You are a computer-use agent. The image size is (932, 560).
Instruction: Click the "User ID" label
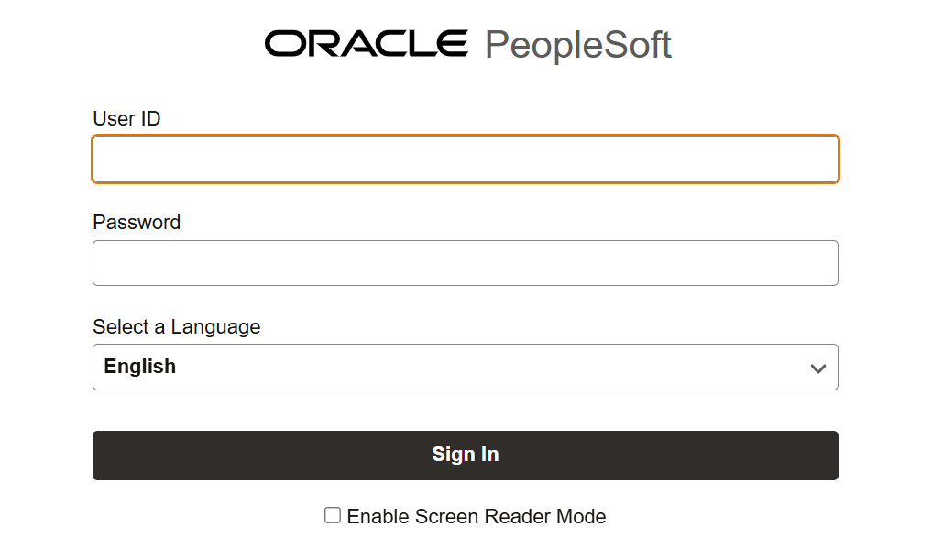[x=126, y=119]
